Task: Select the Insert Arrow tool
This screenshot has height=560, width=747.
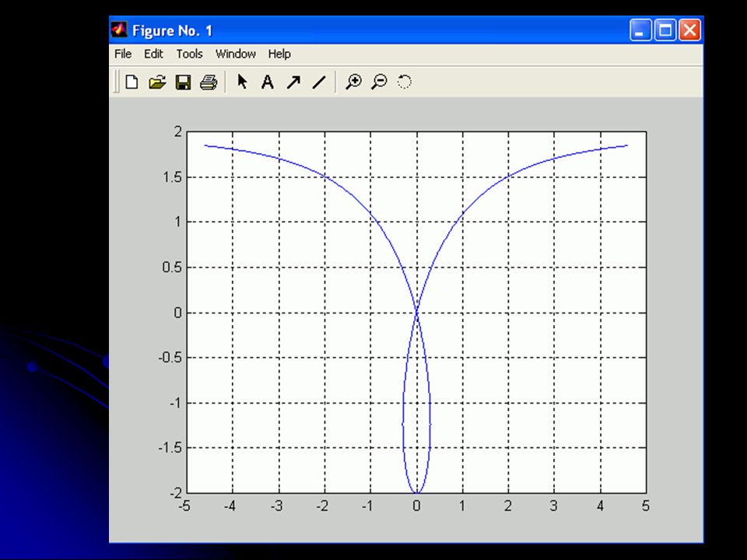Action: (x=293, y=82)
